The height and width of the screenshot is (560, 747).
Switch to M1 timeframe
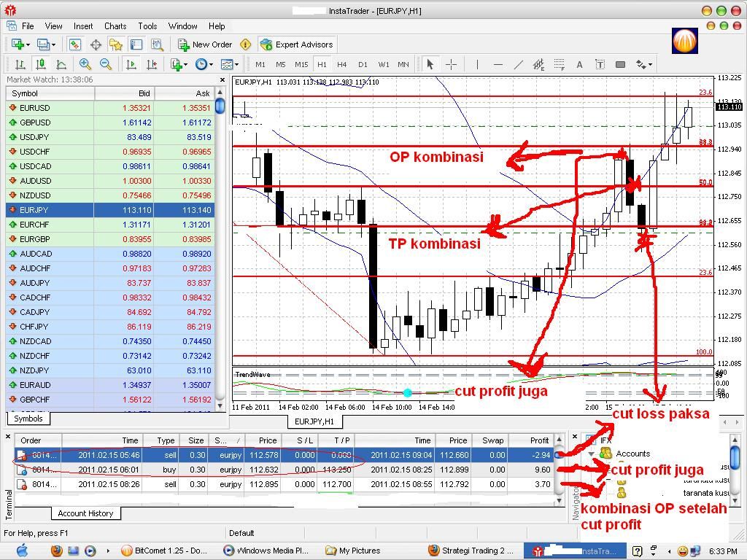click(x=260, y=64)
